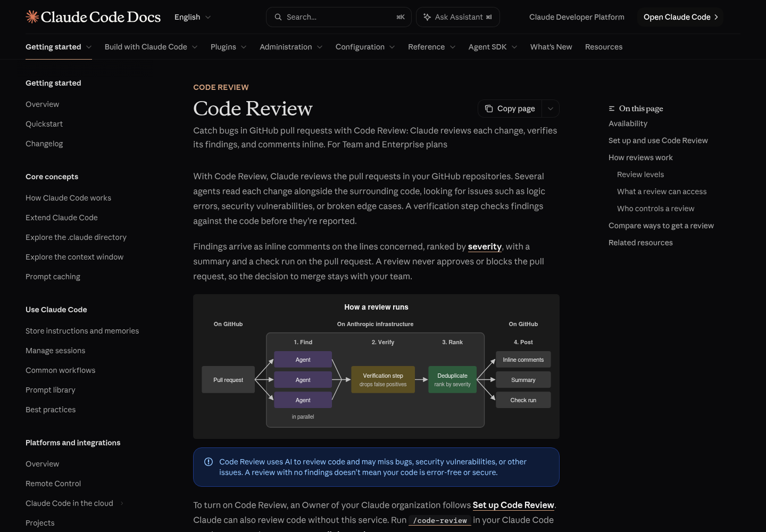Click the Ask Assistant sparkle icon
The height and width of the screenshot is (532, 766).
427,17
